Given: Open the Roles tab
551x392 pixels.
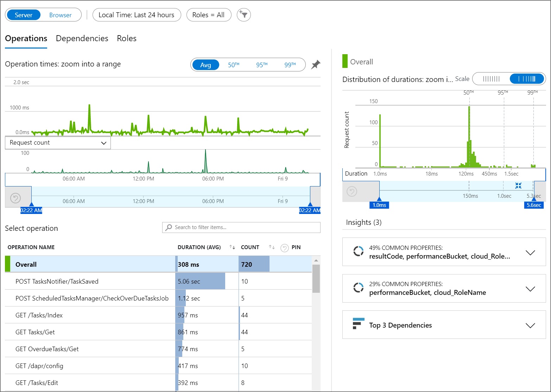Looking at the screenshot, I should pyautogui.click(x=127, y=38).
